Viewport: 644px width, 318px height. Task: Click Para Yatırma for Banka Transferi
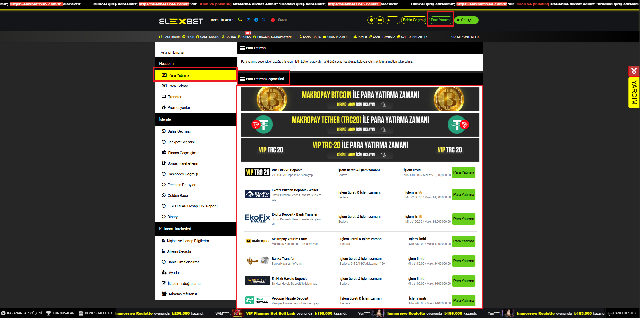(x=463, y=261)
